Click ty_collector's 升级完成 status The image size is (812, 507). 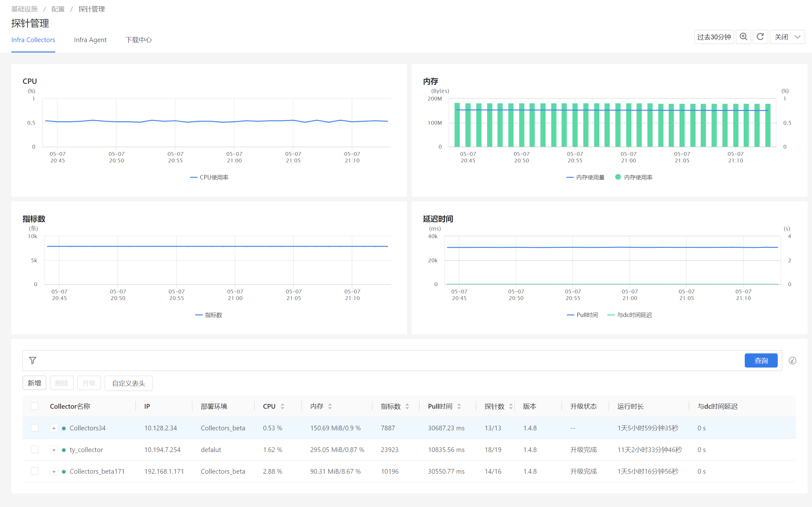583,450
